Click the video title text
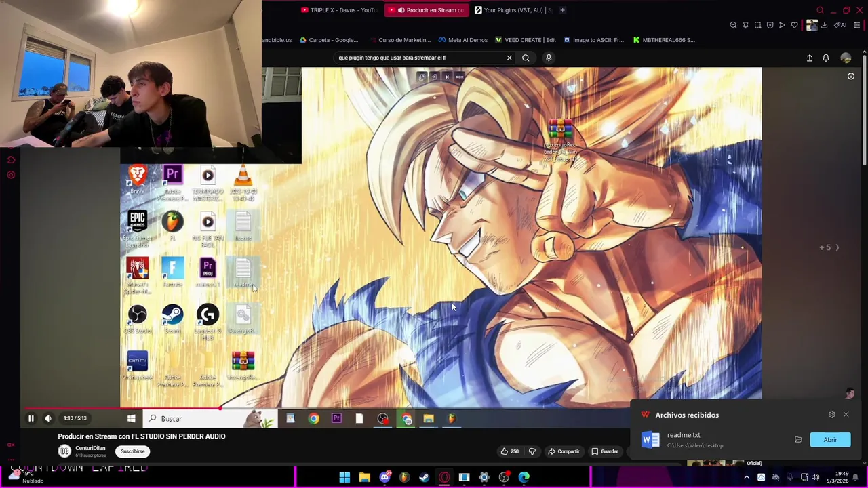Screen dimensions: 868x488 (x=142, y=436)
